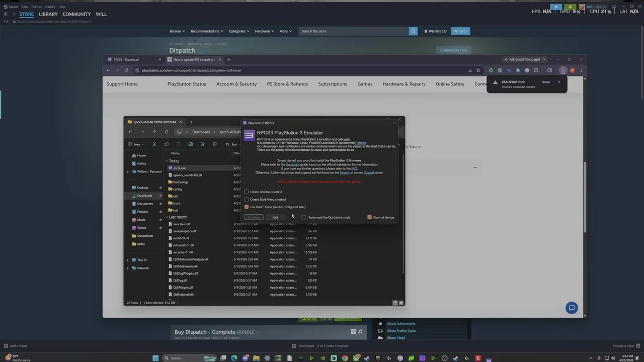Open the Subscriptions support menu item

click(x=333, y=84)
